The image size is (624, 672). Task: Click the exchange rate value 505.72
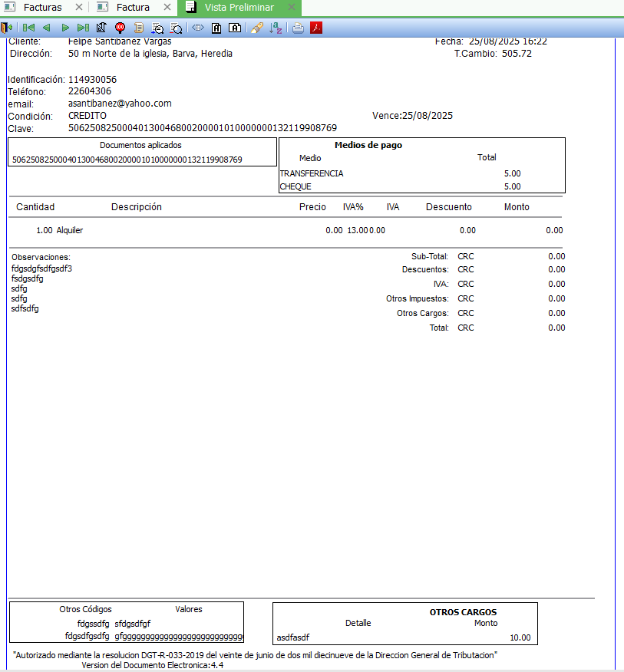tap(517, 54)
